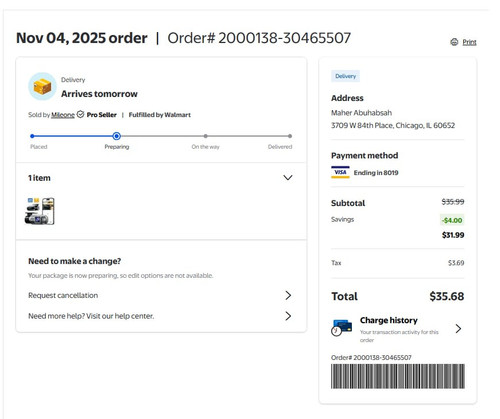Click the Visa card logo icon
The image size is (500, 419).
click(x=340, y=172)
